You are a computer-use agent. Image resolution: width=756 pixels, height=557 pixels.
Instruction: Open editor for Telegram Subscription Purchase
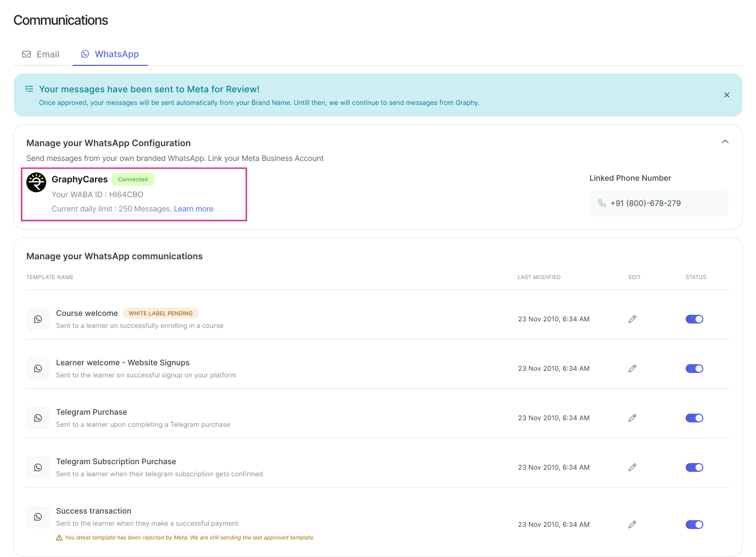[x=632, y=467]
